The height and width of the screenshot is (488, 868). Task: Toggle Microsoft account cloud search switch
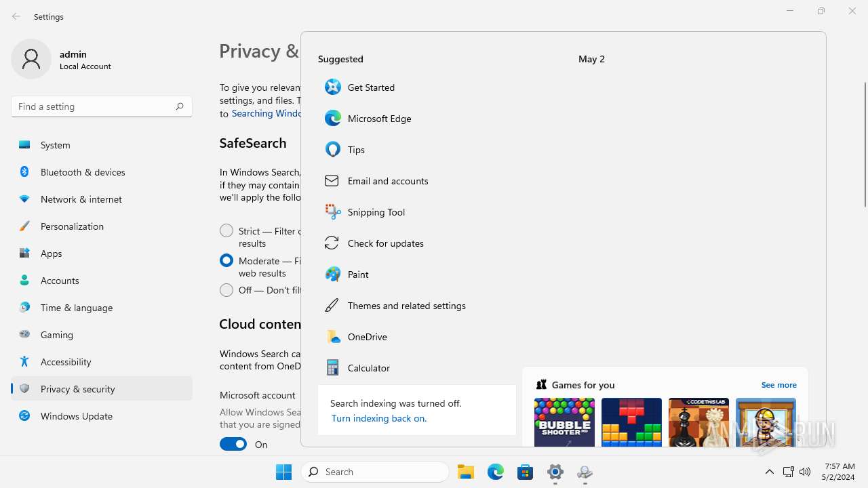tap(233, 445)
